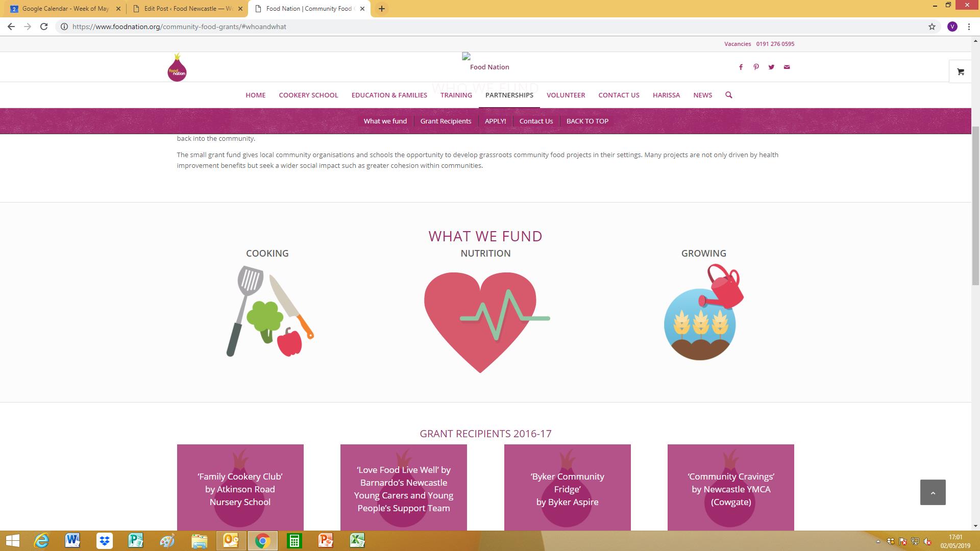
Task: Click the browser forward arrow
Action: tap(28, 27)
